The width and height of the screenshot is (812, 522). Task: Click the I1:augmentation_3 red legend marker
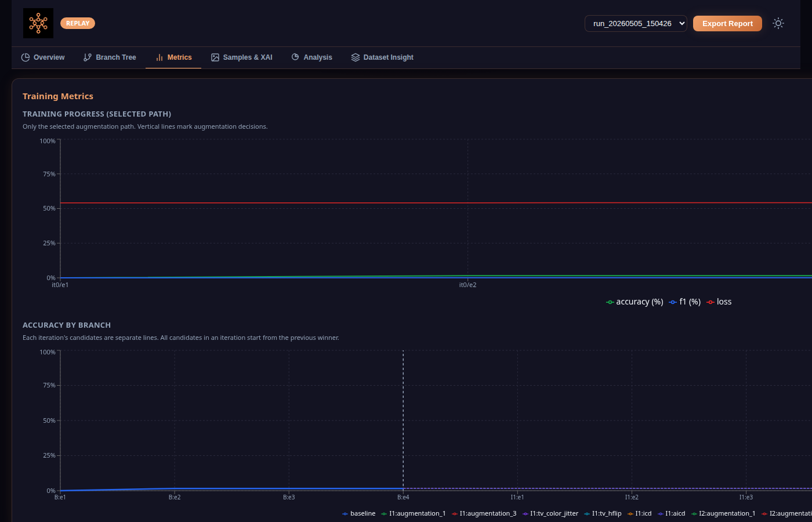(455, 513)
